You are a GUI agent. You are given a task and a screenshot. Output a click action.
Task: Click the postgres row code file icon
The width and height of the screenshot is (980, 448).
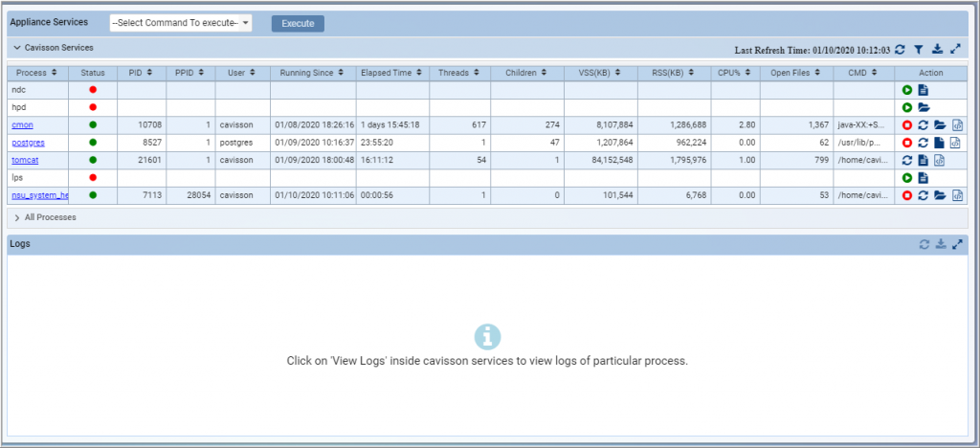(954, 143)
